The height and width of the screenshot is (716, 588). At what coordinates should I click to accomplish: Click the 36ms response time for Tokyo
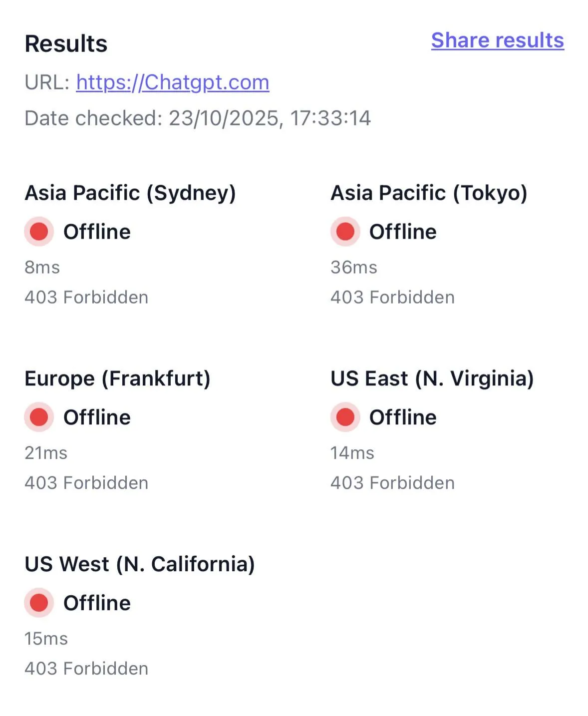pyautogui.click(x=353, y=267)
